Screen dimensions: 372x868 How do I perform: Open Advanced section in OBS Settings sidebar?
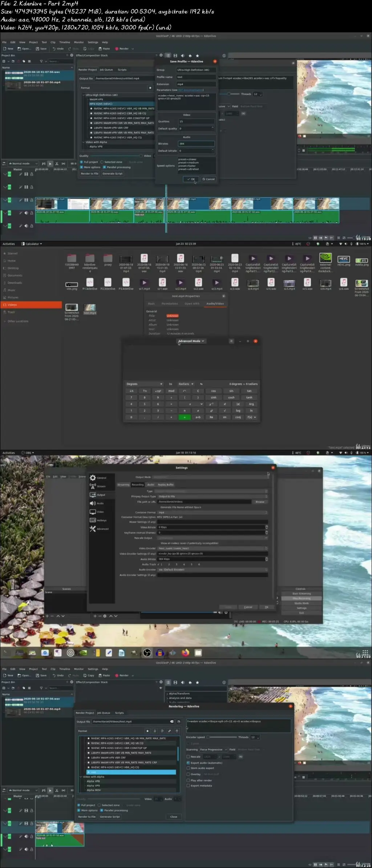[102, 529]
